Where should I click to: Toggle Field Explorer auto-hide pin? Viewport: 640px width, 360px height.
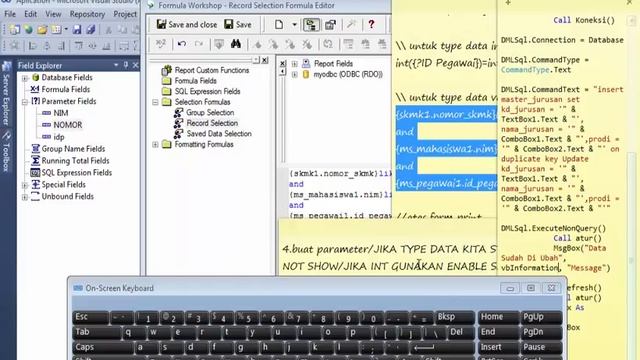[x=126, y=65]
